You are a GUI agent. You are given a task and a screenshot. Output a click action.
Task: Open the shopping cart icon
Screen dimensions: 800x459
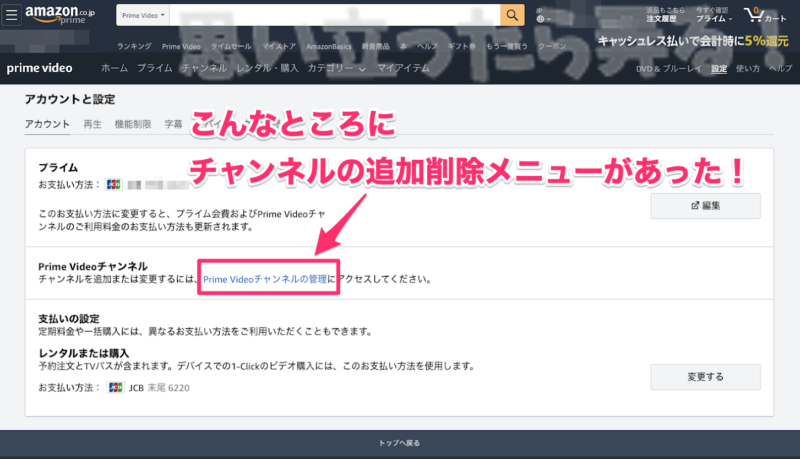point(765,15)
